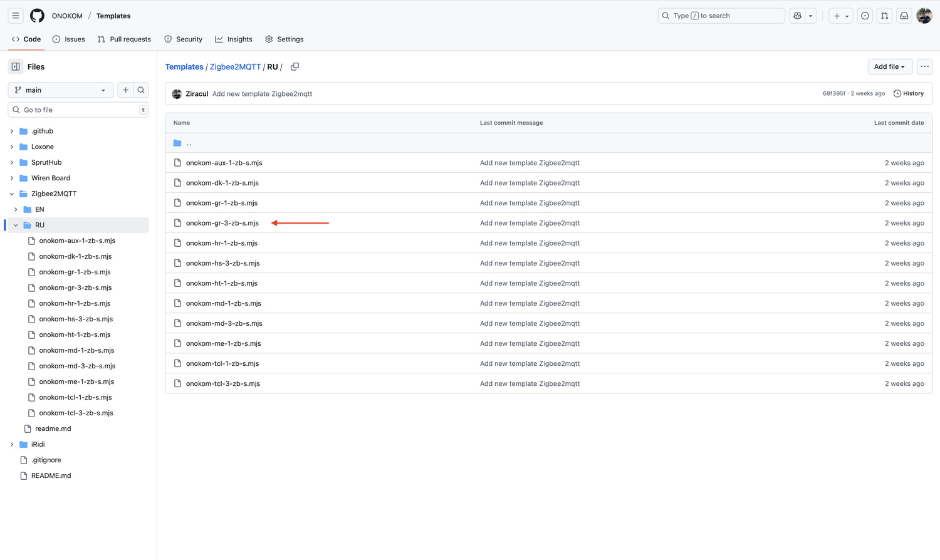Collapse the Zigbee2MQTT folder in tree
The height and width of the screenshot is (560, 940).
12,194
